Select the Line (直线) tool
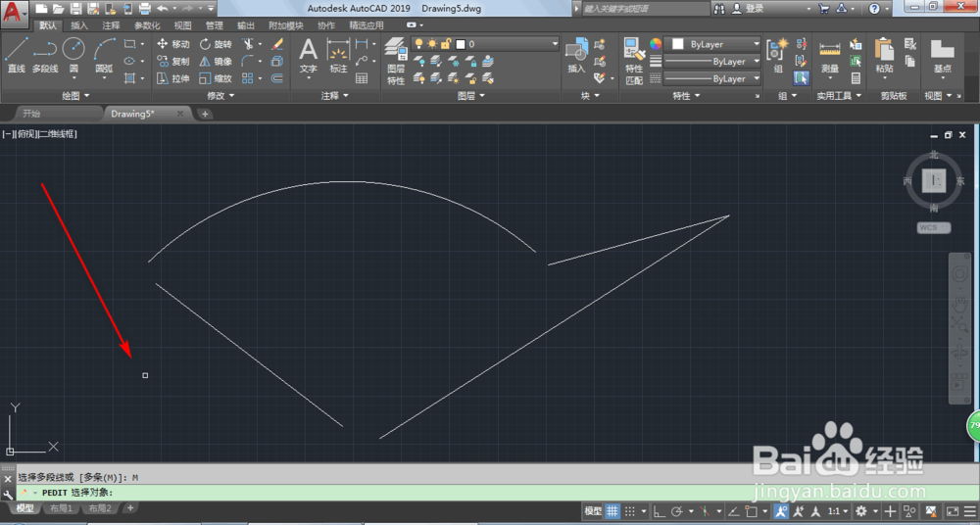The height and width of the screenshot is (525, 980). (17, 55)
